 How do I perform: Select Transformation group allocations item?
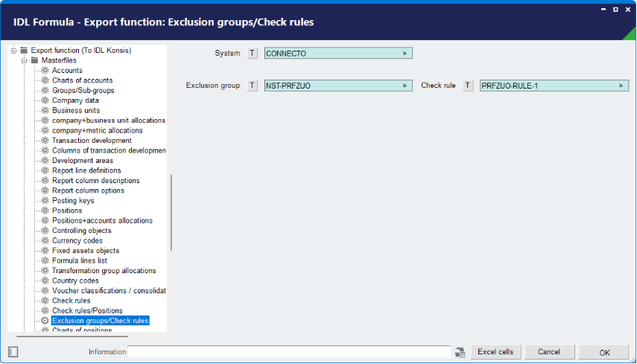(104, 271)
